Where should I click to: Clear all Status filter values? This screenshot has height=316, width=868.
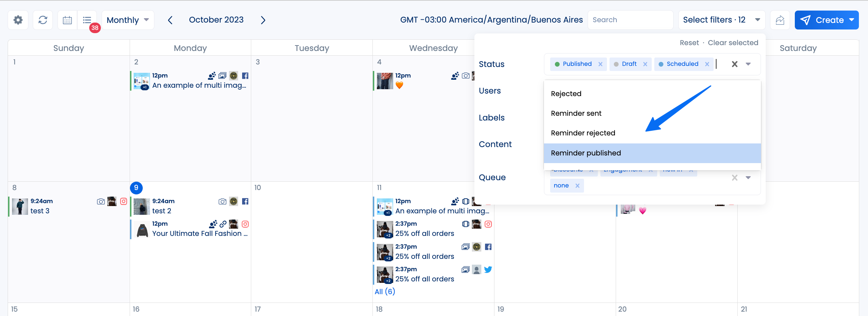tap(735, 64)
